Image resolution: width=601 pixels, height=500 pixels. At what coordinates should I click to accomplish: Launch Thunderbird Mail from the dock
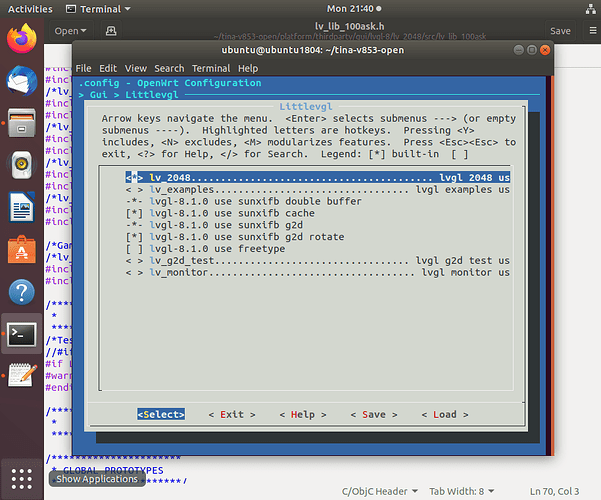[21, 81]
